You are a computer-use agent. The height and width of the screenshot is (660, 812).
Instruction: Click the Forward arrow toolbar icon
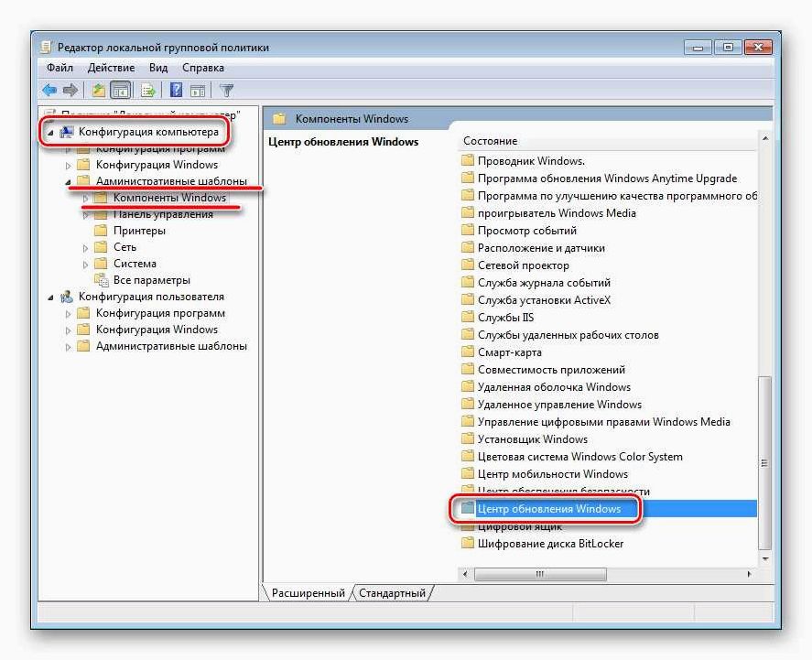tap(70, 91)
